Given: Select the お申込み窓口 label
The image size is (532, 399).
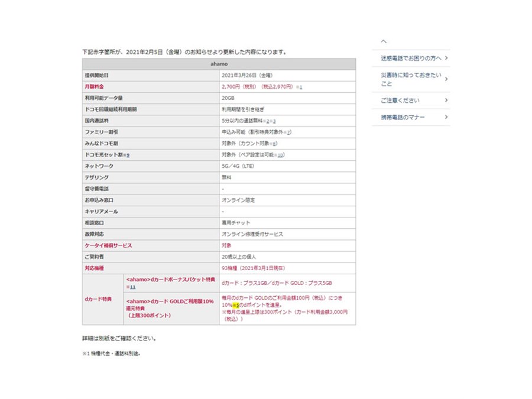Looking at the screenshot, I should (99, 200).
